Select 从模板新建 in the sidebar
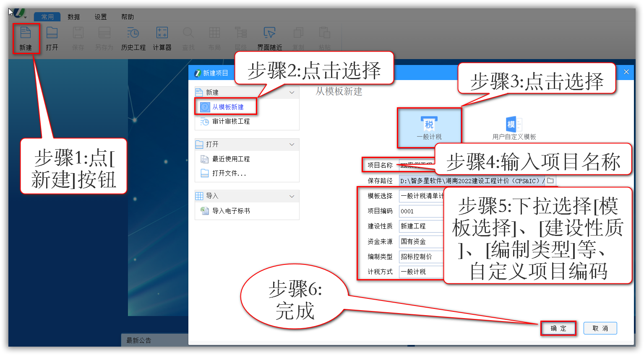The image size is (644, 355). pyautogui.click(x=229, y=107)
